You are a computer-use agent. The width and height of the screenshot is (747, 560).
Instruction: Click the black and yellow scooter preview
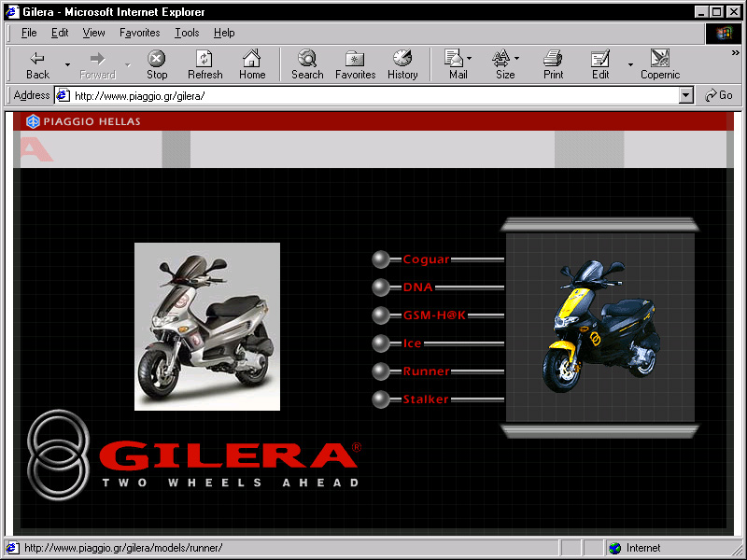(600, 327)
